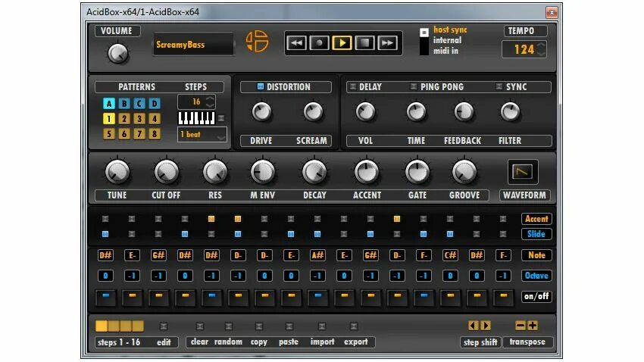The height and width of the screenshot is (362, 644).
Task: Click the Slide row label button
Action: click(536, 234)
